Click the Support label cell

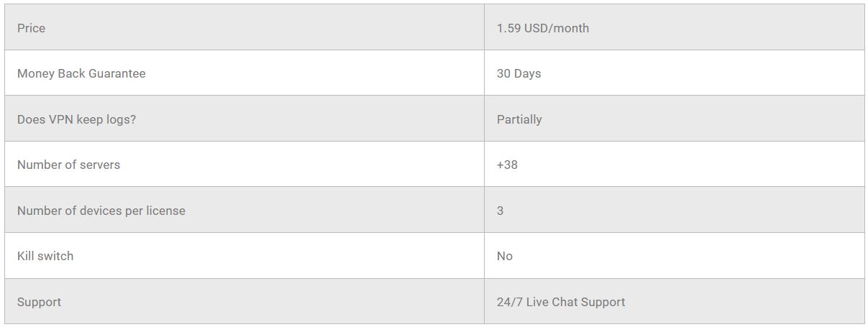(x=39, y=302)
